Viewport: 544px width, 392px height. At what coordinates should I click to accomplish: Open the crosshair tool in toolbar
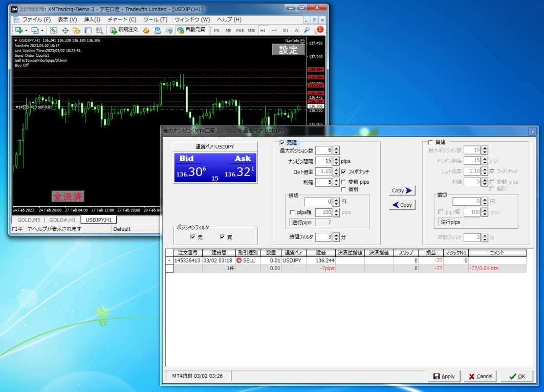click(x=65, y=31)
